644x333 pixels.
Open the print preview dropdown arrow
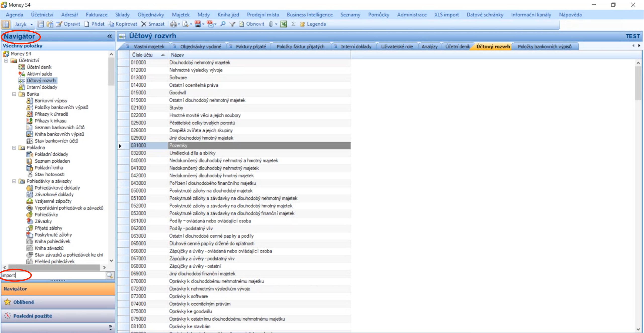click(191, 24)
